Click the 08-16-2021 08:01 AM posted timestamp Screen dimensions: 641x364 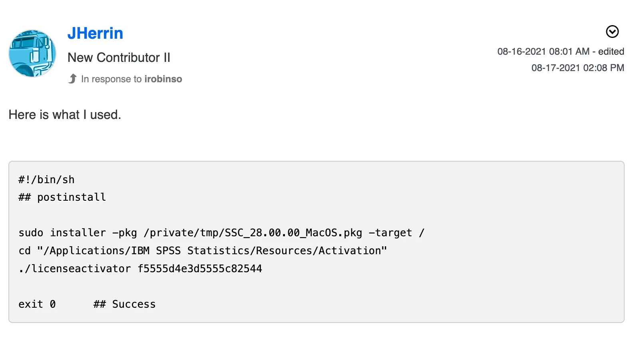(x=543, y=51)
